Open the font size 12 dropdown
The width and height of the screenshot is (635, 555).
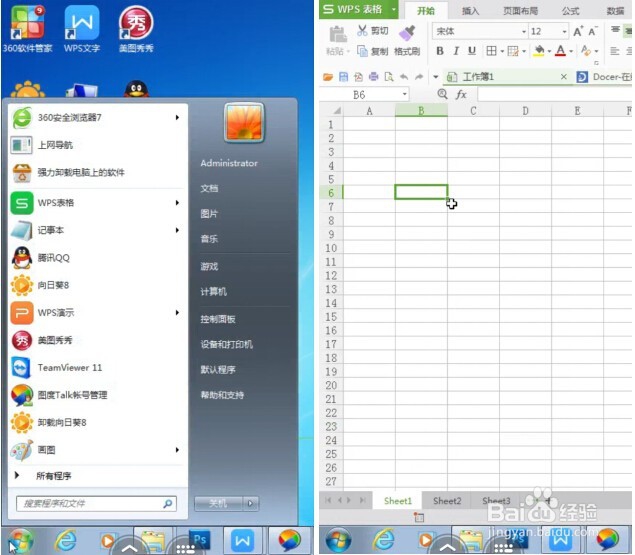[565, 32]
